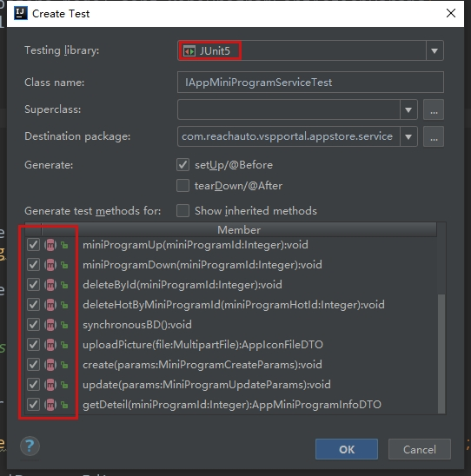Uncheck the miniProgramDown method checkbox
This screenshot has width=471, height=476.
tap(33, 265)
